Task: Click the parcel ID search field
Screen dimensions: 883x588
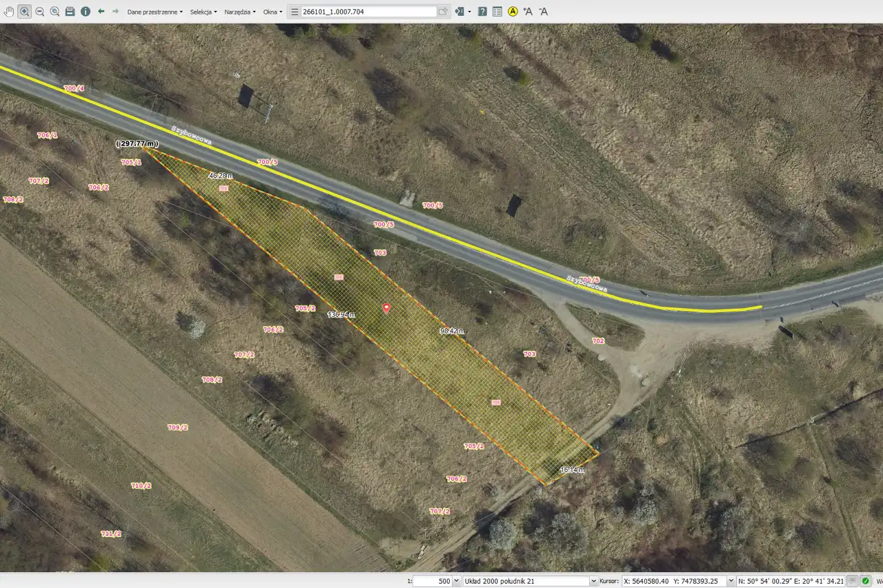Action: (x=368, y=12)
